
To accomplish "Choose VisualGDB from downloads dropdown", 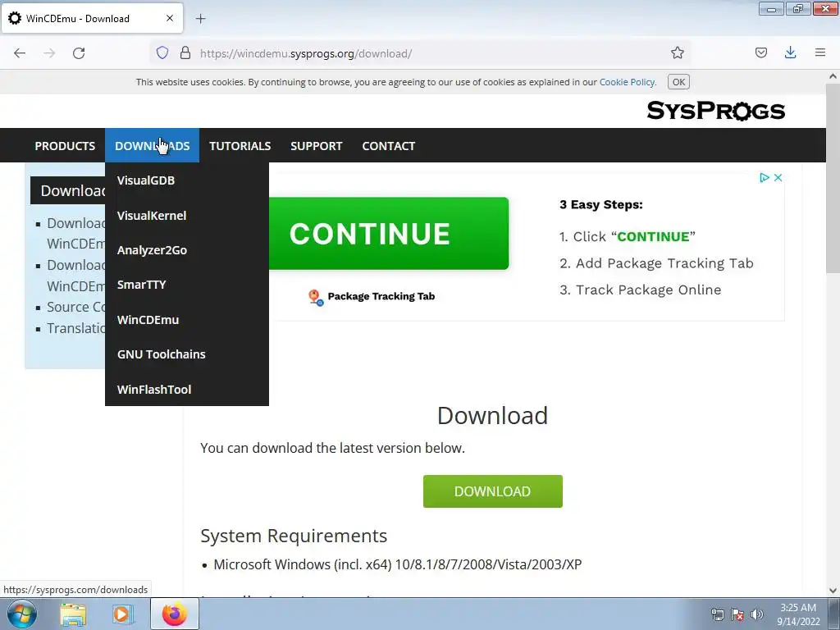I will [x=186, y=180].
